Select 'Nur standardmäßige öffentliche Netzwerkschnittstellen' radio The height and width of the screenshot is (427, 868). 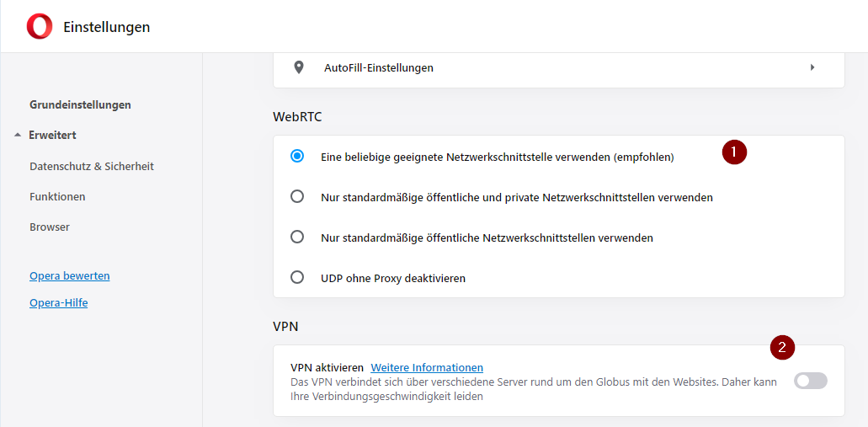297,238
